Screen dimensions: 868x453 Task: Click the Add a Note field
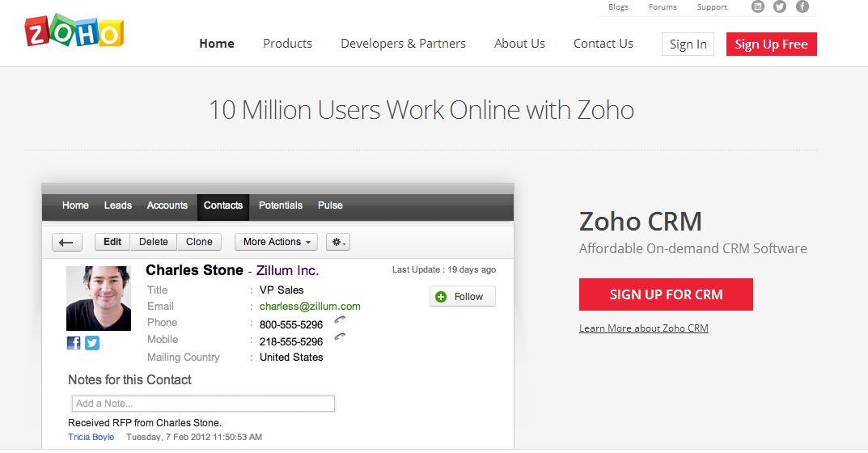(203, 404)
